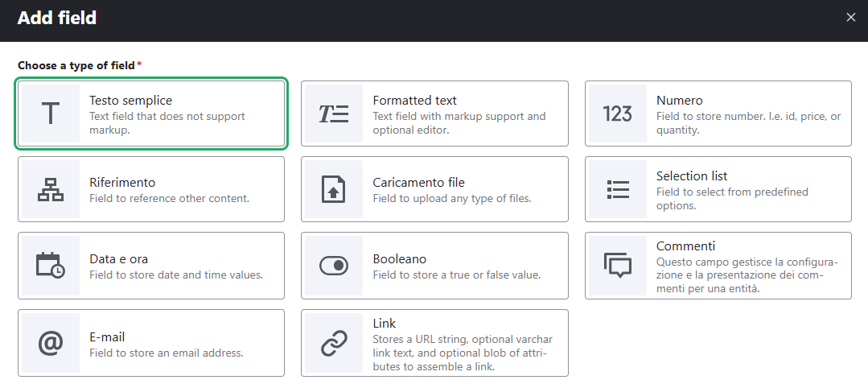Choose the "Formatted text" title

pos(414,101)
